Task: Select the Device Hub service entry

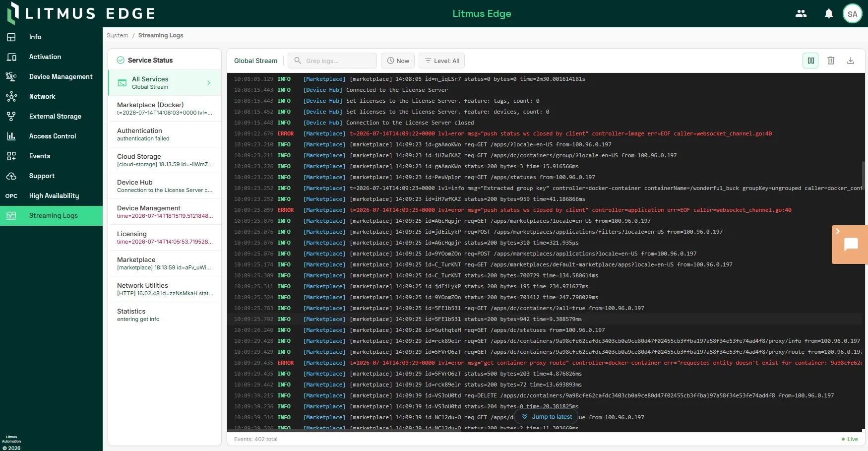Action: tap(165, 186)
